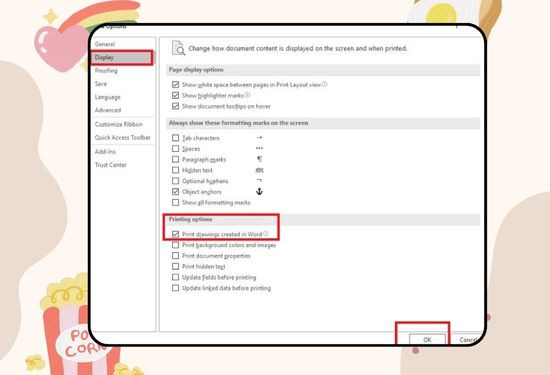Viewport: 550px width, 375px height.
Task: Select the Display category
Action: tap(122, 58)
